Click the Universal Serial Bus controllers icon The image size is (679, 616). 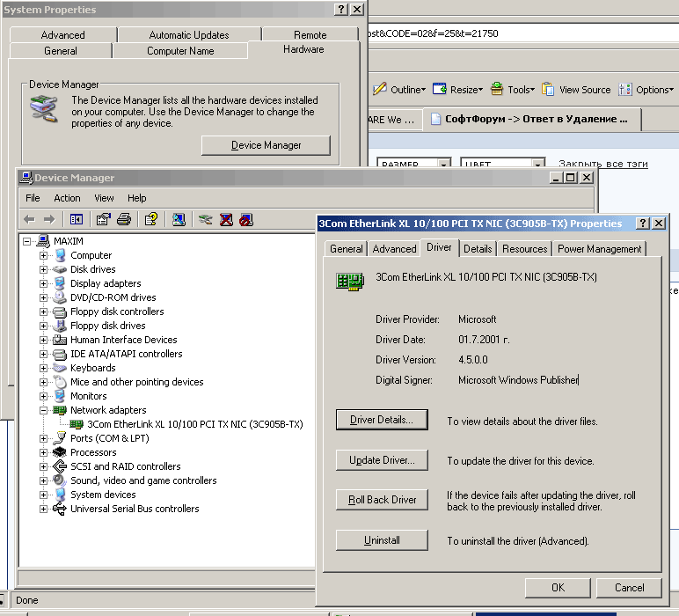coord(59,509)
